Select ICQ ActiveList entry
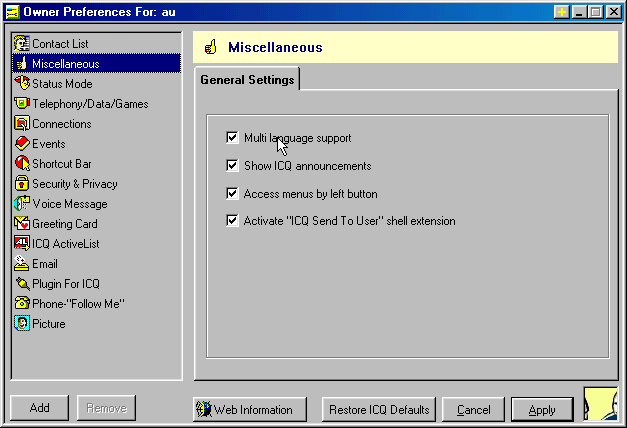 coord(96,244)
